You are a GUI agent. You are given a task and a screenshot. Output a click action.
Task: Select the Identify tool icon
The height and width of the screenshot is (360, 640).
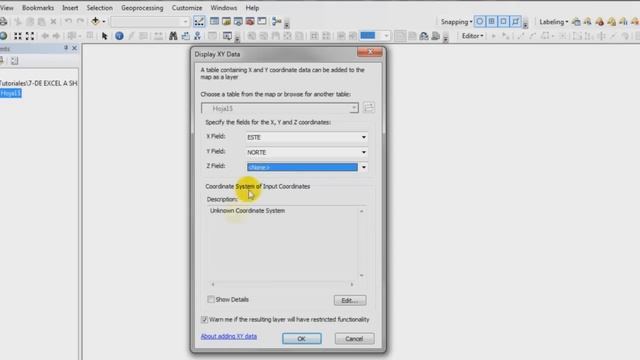pos(119,36)
